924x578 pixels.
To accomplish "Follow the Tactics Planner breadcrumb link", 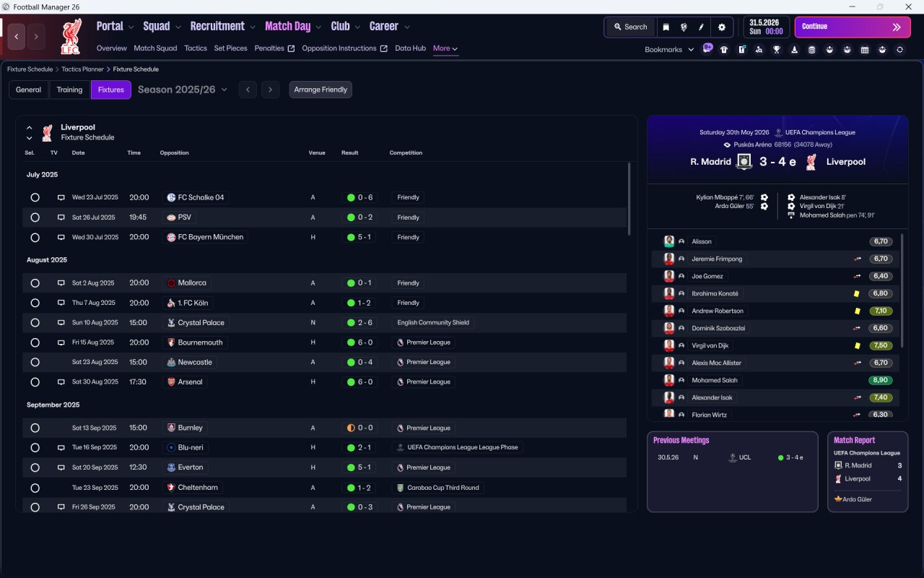I will (82, 69).
